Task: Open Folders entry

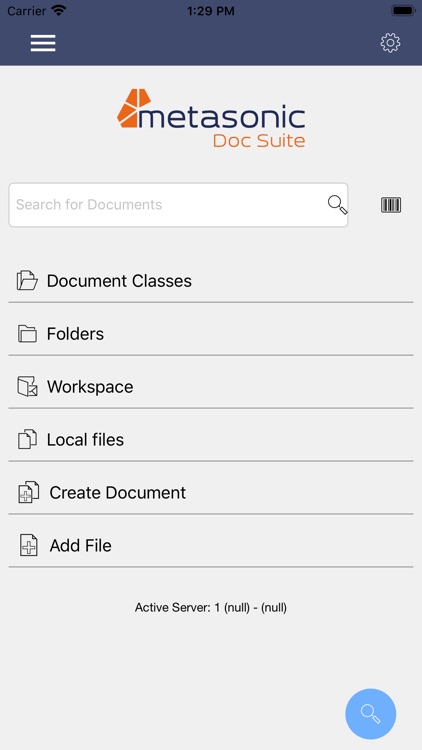Action: tap(211, 334)
